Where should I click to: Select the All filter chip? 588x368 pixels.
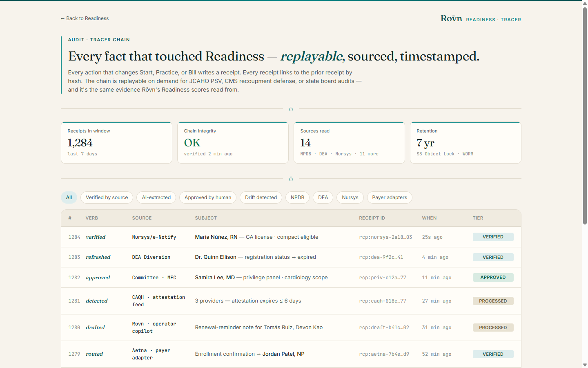pos(69,197)
